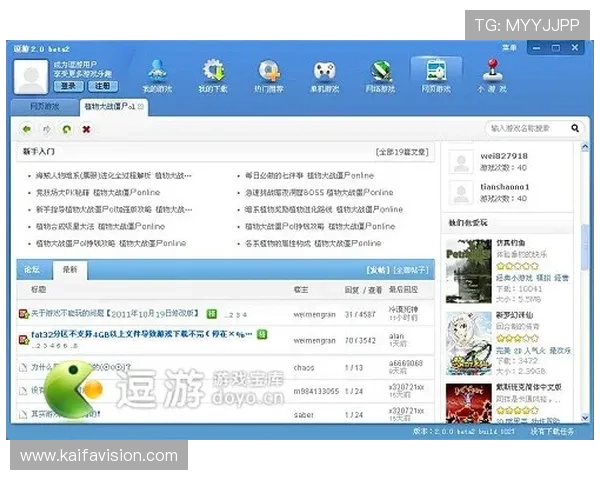Select the 单机游戏 gamepad icon

point(325,76)
